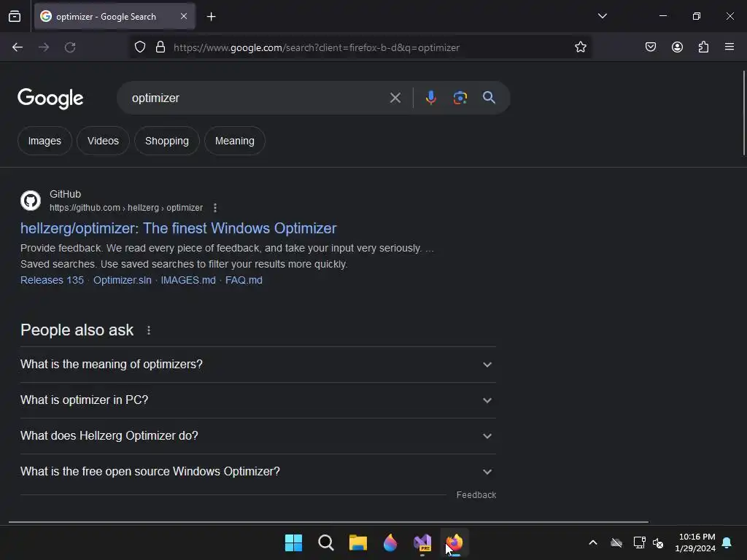Click the forward navigation arrow
747x560 pixels.
(44, 47)
